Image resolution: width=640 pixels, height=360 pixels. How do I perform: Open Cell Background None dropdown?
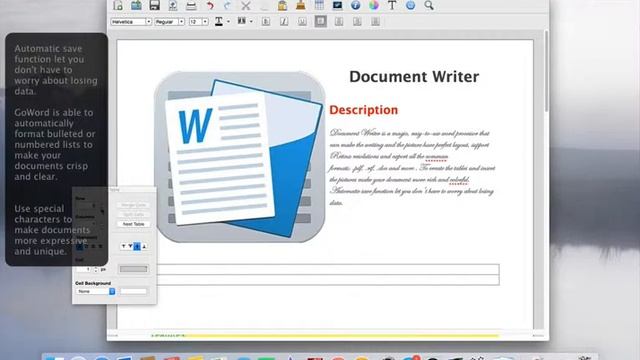click(x=96, y=291)
